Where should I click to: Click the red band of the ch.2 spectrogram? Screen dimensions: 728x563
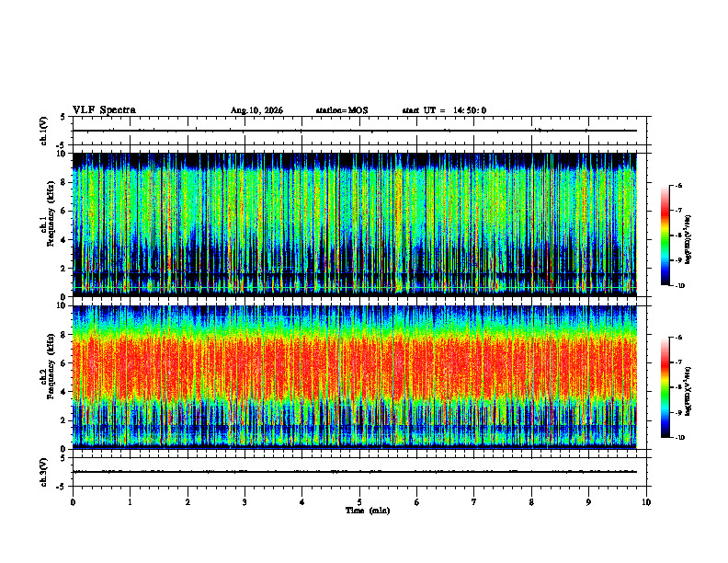355,367
